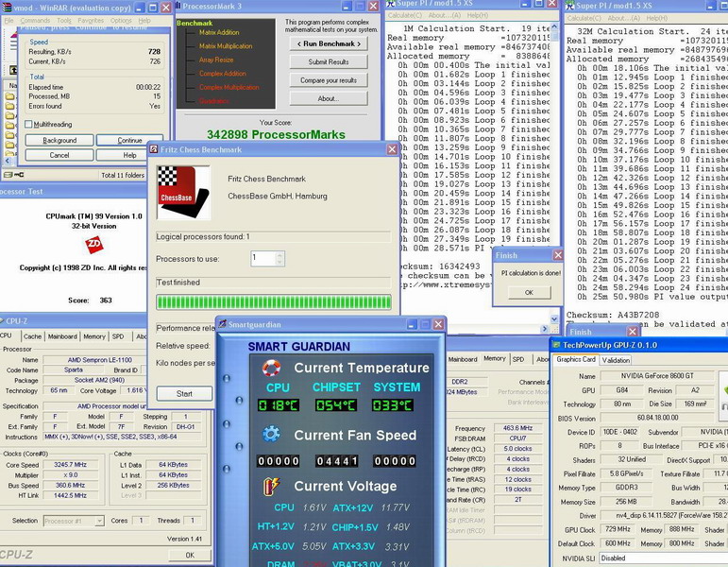Switch to the Memory tab in left CPU-Z
The height and width of the screenshot is (567, 728).
click(x=94, y=336)
